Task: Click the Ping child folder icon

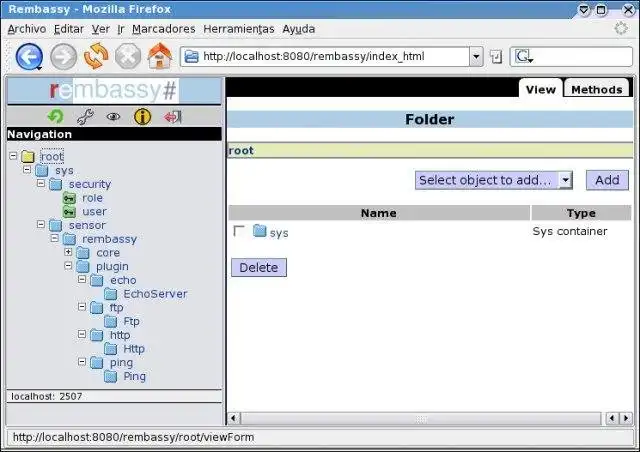Action: pyautogui.click(x=111, y=376)
